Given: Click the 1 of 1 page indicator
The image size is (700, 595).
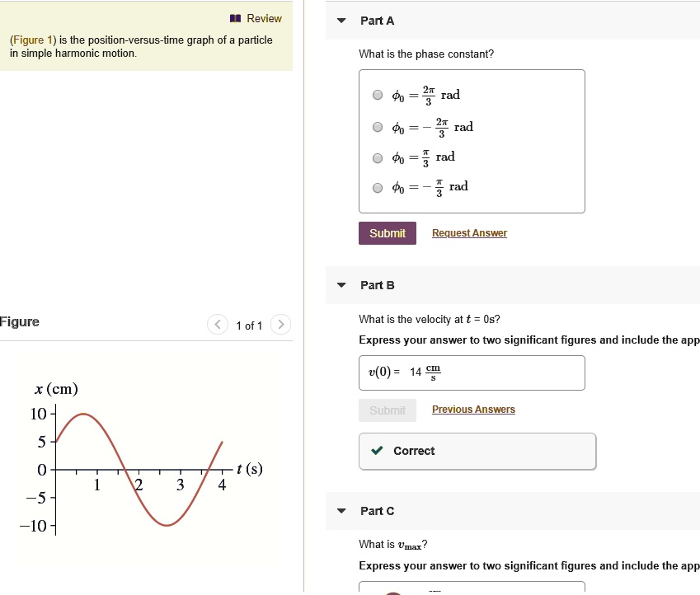Looking at the screenshot, I should [249, 325].
